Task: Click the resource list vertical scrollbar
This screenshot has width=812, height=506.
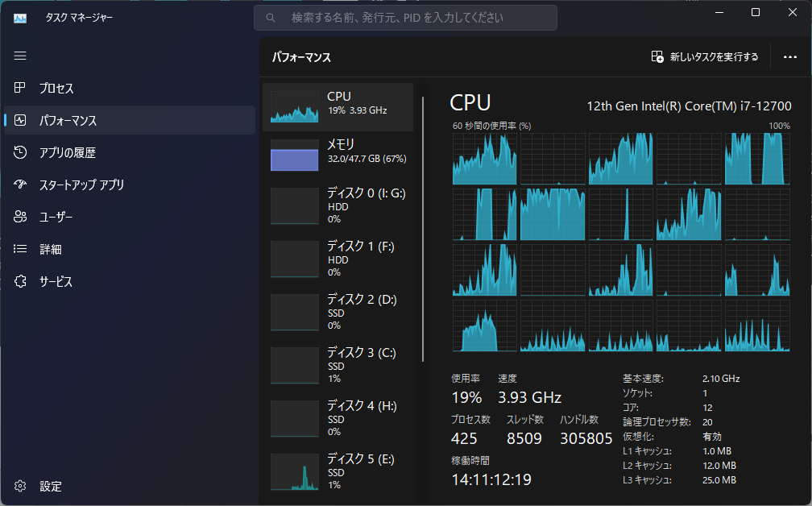Action: [x=423, y=229]
